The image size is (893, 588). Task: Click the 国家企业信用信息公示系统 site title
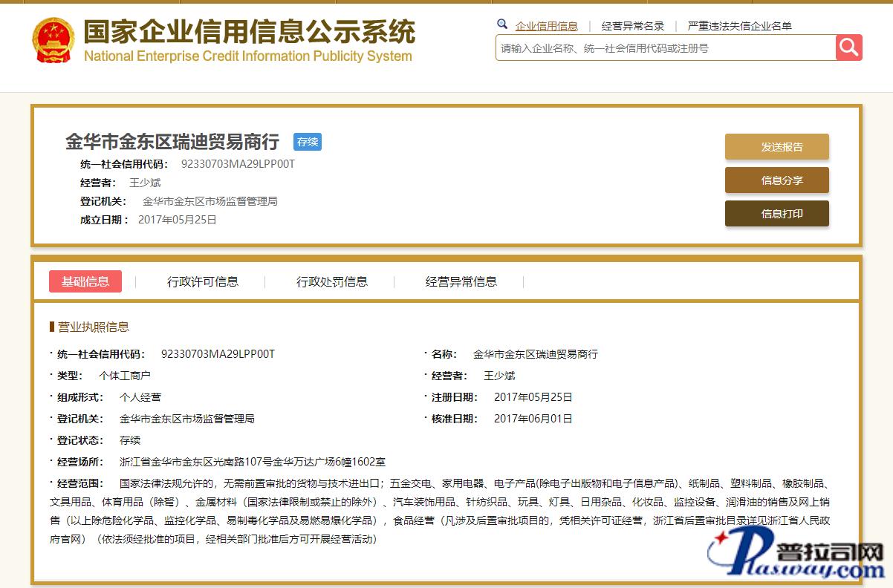(249, 33)
